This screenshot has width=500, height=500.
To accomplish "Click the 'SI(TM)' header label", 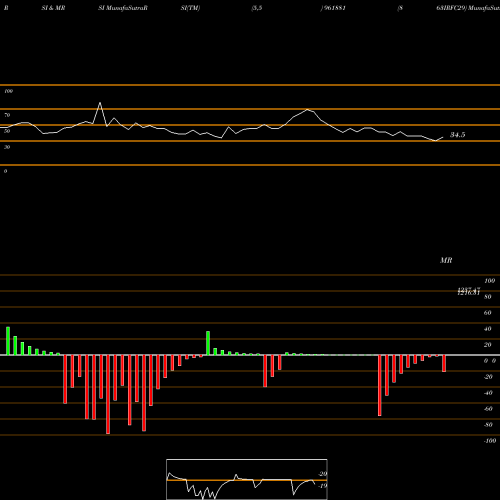I will pyautogui.click(x=190, y=8).
